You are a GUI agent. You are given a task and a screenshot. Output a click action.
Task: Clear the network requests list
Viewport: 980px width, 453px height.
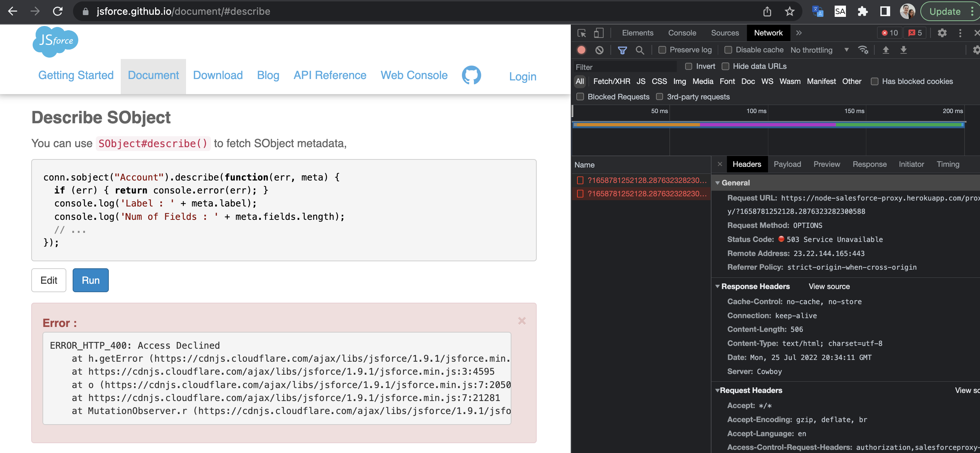click(x=600, y=50)
